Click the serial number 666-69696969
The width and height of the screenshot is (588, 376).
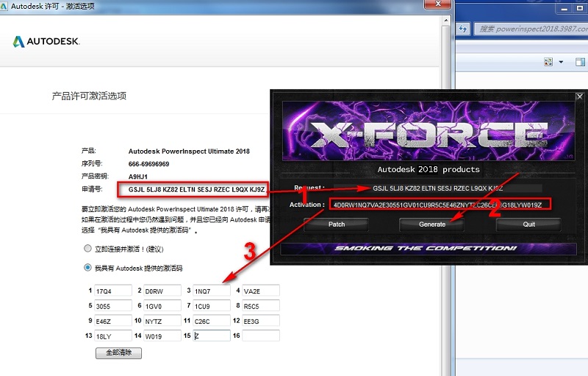click(x=149, y=164)
